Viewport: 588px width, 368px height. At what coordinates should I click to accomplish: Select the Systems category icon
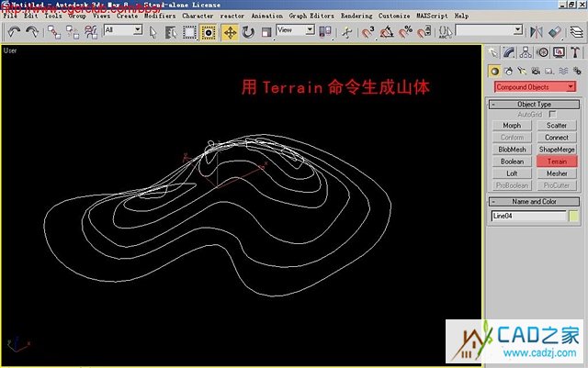(577, 72)
